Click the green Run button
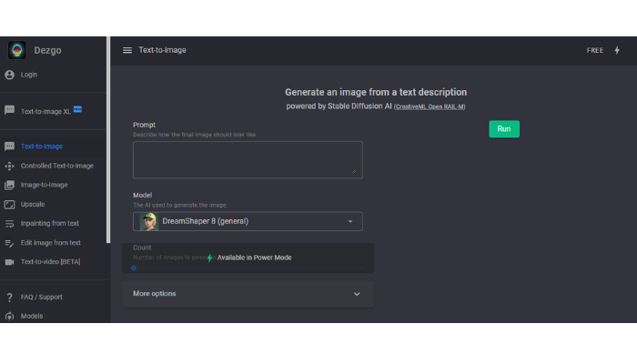The width and height of the screenshot is (637, 364). (x=504, y=129)
